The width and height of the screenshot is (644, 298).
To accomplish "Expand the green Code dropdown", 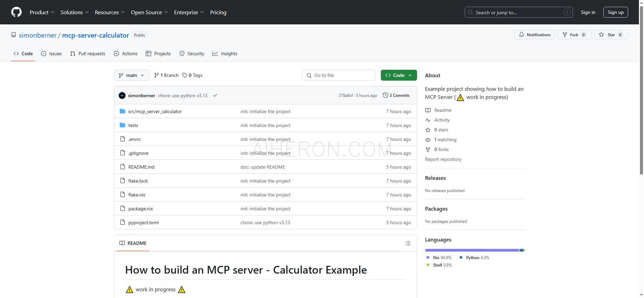I will pyautogui.click(x=398, y=75).
